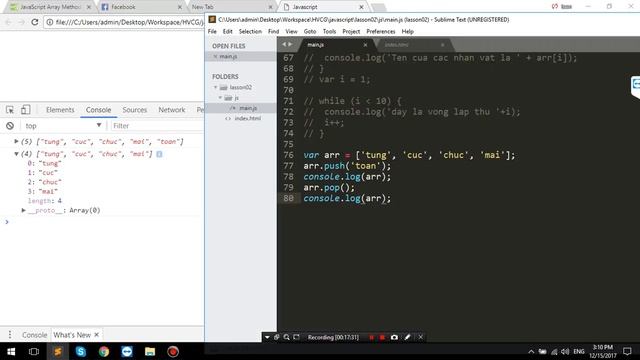Open the recorder zoom magnifier tool
The height and width of the screenshot is (360, 640).
click(x=287, y=337)
